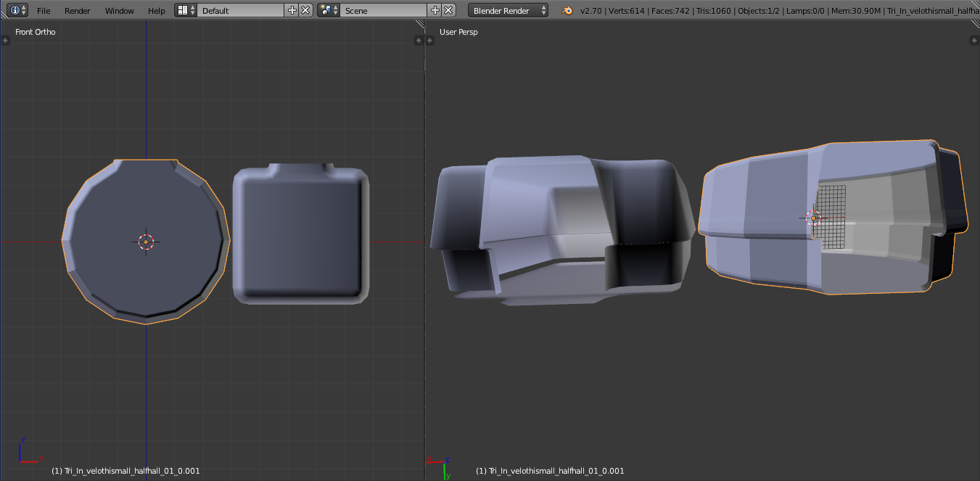Viewport: 980px width, 481px height.
Task: Click the Blender logo icon
Action: point(567,10)
